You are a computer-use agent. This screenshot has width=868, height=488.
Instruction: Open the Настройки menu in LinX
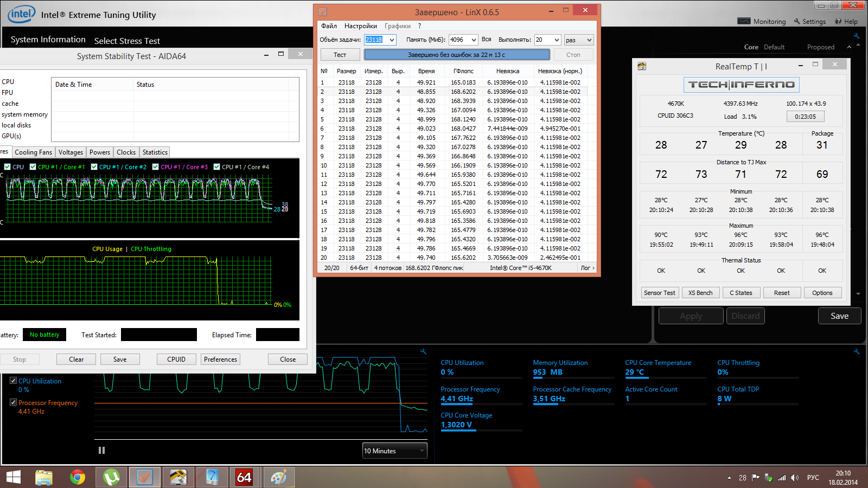tap(360, 26)
